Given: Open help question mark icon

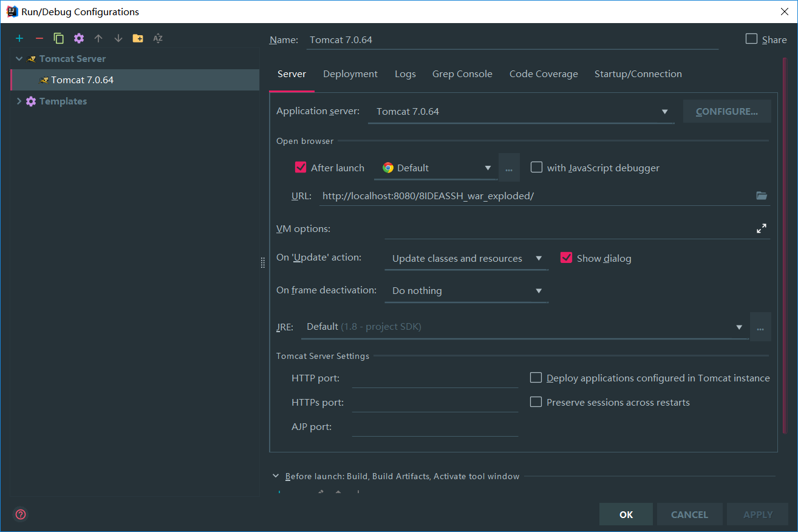Looking at the screenshot, I should click(x=21, y=514).
